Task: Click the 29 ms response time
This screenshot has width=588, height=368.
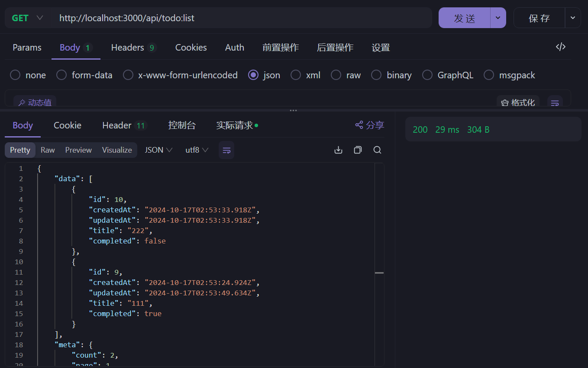Action: pyautogui.click(x=447, y=130)
